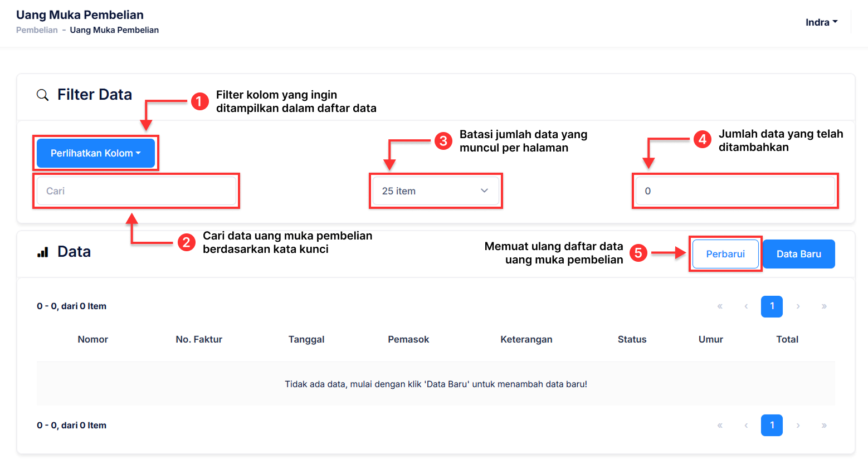The height and width of the screenshot is (464, 868).
Task: Click the Data bar chart icon
Action: [x=43, y=252]
